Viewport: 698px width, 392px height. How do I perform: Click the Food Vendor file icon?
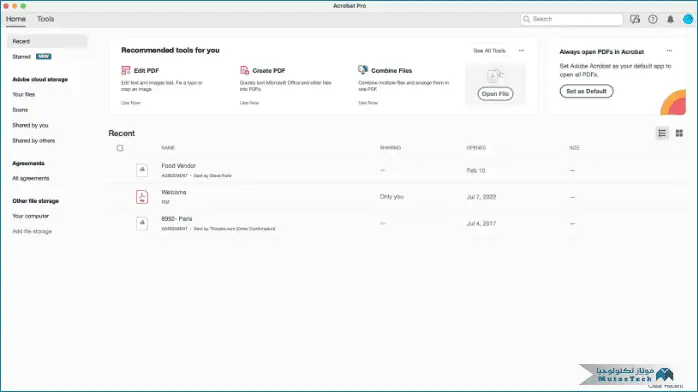click(x=142, y=170)
